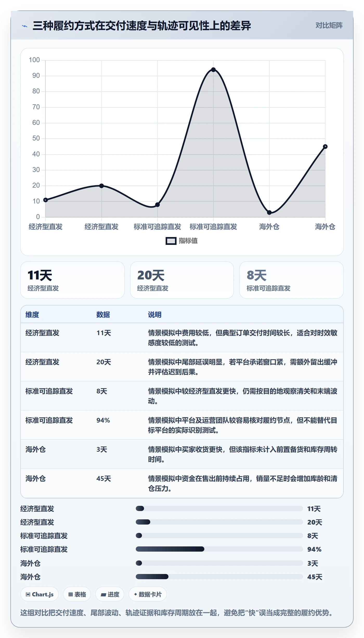Screen dimensions: 364x638
Task: Select the 表格 chip
Action: click(77, 594)
